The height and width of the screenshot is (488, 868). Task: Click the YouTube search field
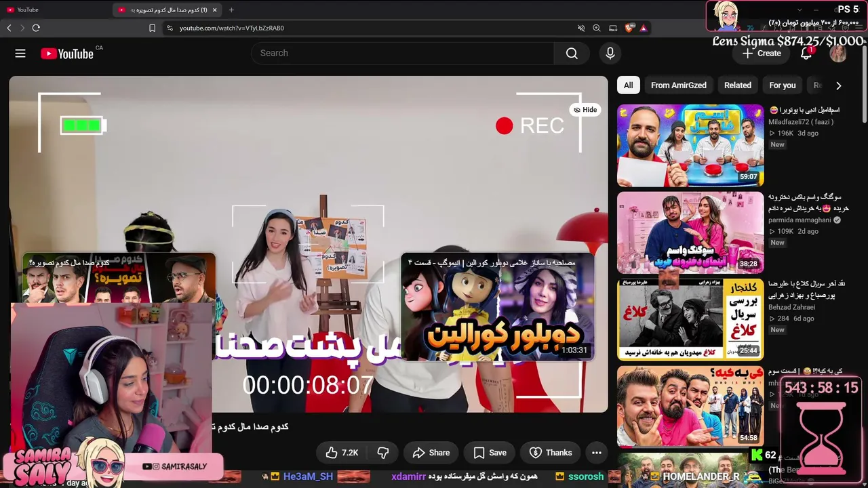[402, 54]
